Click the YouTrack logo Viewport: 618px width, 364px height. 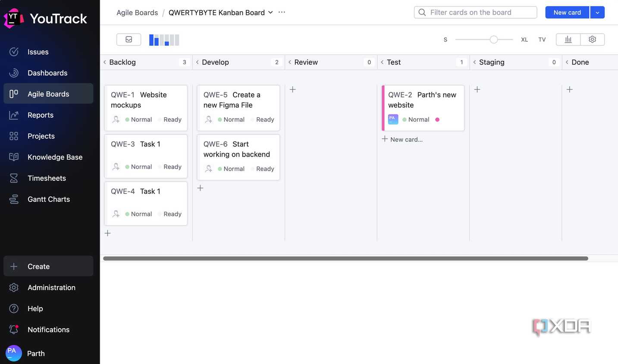[46, 18]
